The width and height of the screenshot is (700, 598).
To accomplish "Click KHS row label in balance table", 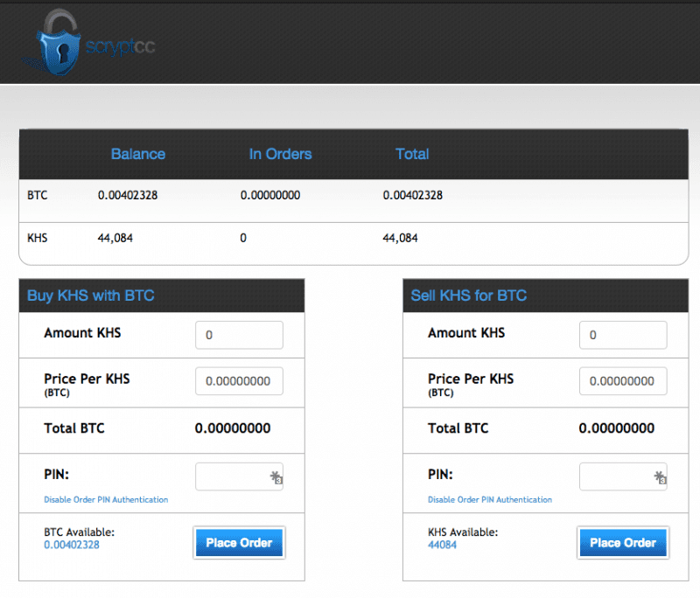I will coord(37,238).
